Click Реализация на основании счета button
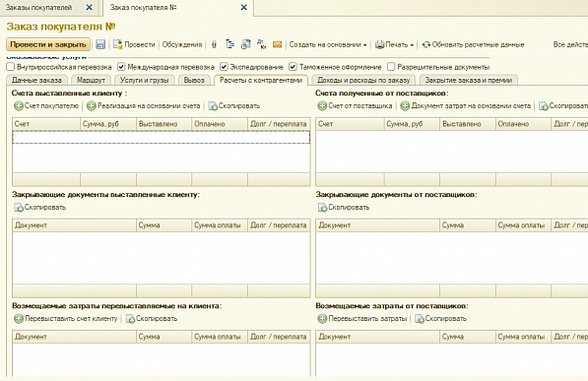This screenshot has height=381, width=588. 143,105
